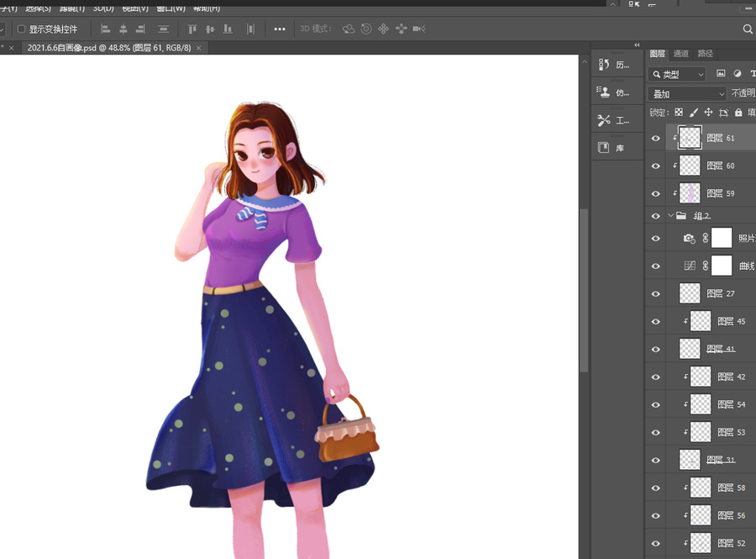Switch to the 图层 panel tab

tap(657, 54)
